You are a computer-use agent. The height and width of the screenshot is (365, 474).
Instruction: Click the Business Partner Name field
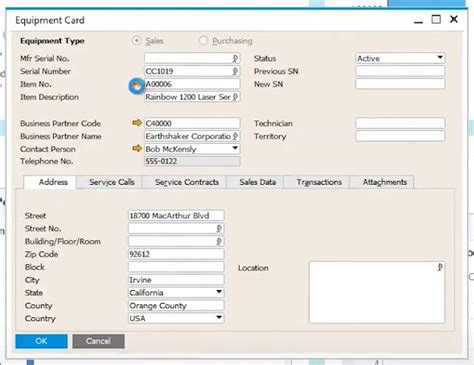tap(192, 136)
